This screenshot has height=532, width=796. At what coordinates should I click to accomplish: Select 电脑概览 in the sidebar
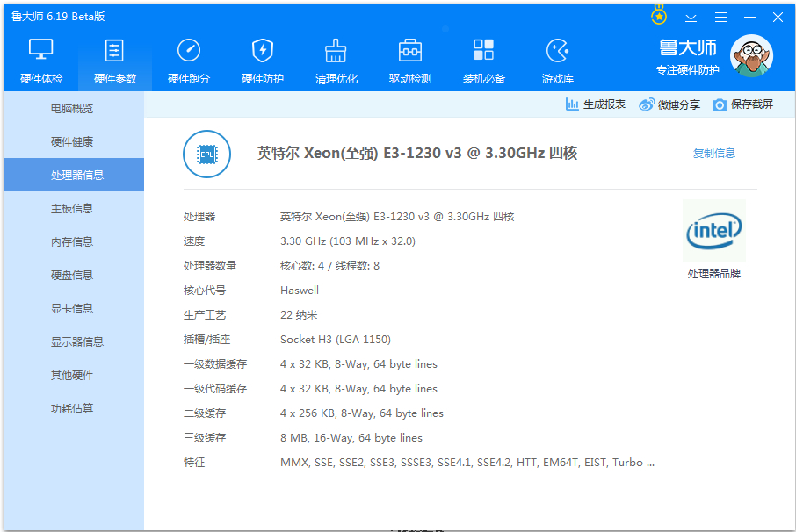pyautogui.click(x=74, y=108)
